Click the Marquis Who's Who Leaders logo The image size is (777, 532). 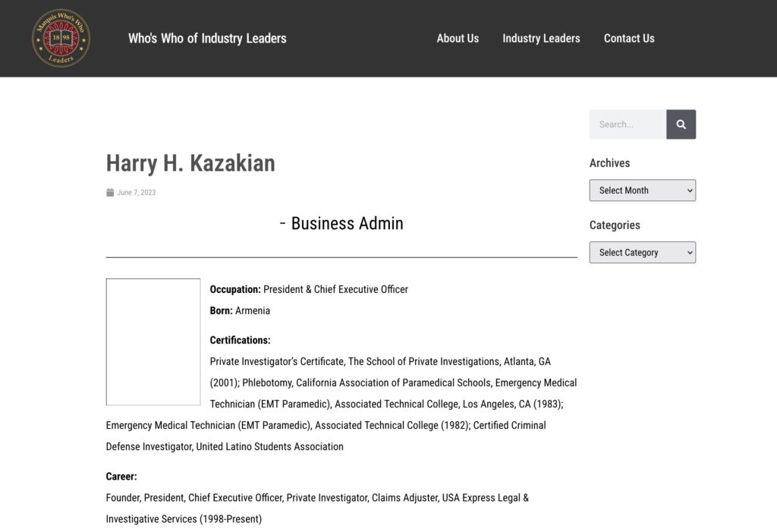coord(61,38)
